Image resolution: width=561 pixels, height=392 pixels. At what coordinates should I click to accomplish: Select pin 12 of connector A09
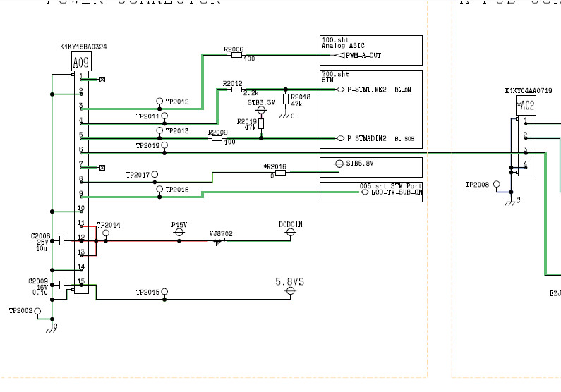(81, 238)
